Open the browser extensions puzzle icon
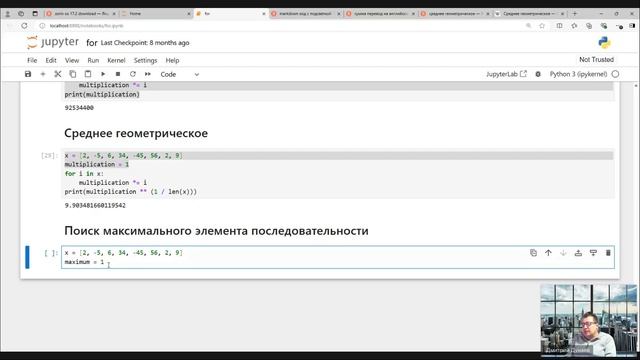The image size is (640, 360). point(574,26)
